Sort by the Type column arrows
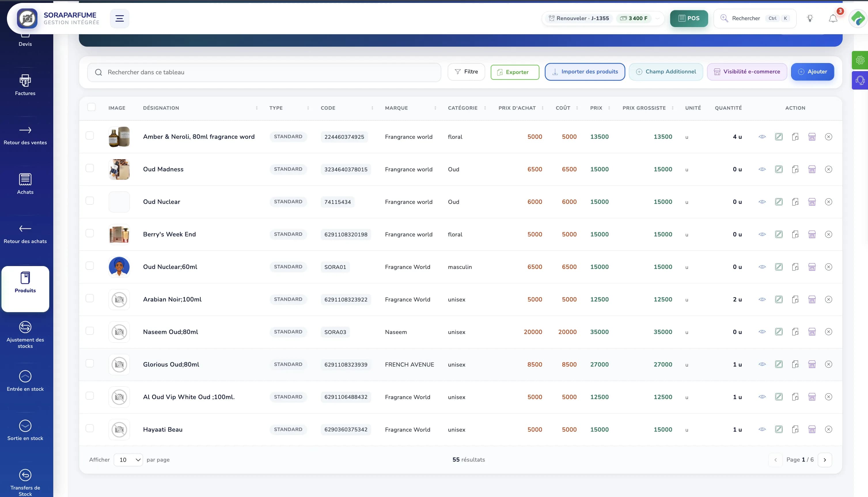This screenshot has height=497, width=868. [x=308, y=108]
